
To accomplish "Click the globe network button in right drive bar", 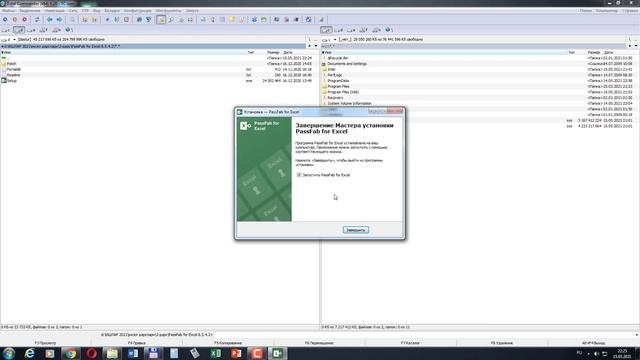I will click(x=389, y=30).
